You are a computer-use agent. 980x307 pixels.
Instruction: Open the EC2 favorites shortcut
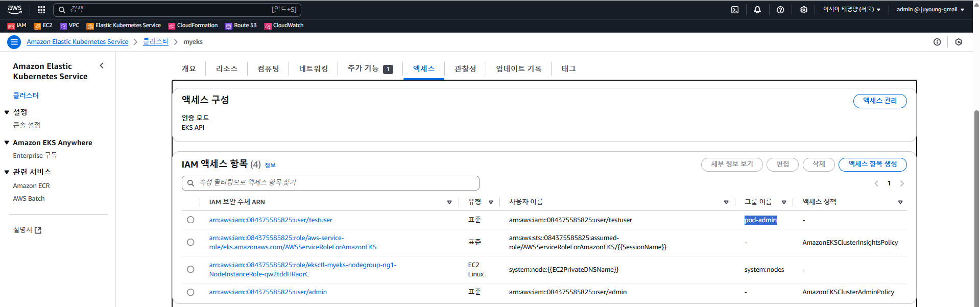43,26
